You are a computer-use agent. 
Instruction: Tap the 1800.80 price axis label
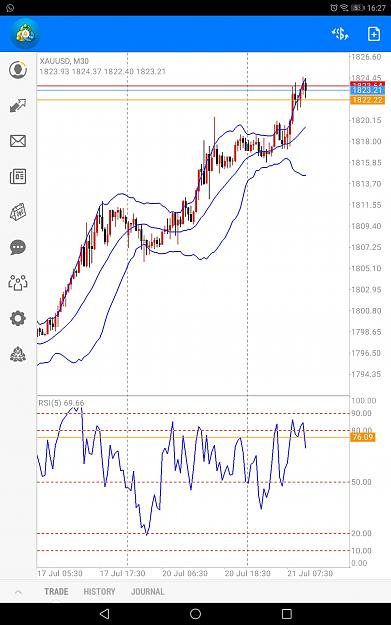coord(366,311)
